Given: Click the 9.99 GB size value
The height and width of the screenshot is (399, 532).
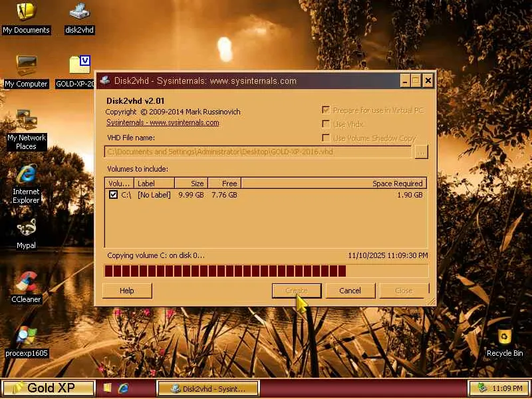Looking at the screenshot, I should [x=192, y=195].
